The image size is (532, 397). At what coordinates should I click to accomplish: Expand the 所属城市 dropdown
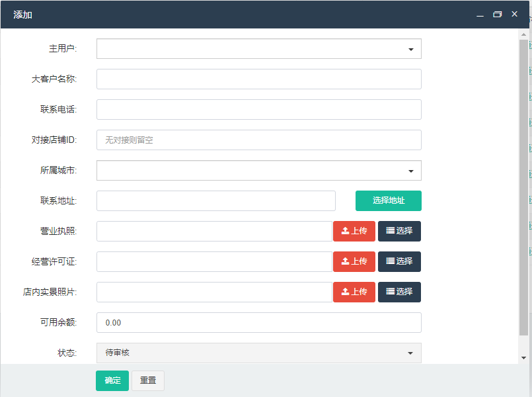pyautogui.click(x=259, y=171)
